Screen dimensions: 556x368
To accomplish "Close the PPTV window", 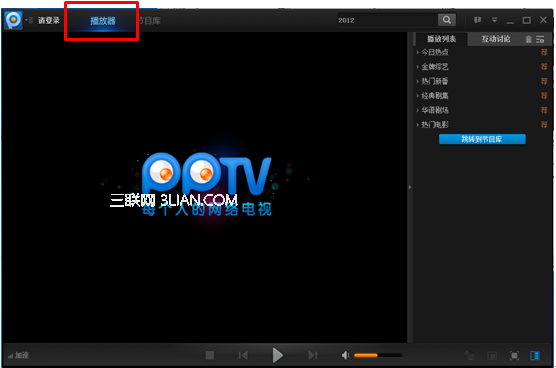I will pos(543,20).
